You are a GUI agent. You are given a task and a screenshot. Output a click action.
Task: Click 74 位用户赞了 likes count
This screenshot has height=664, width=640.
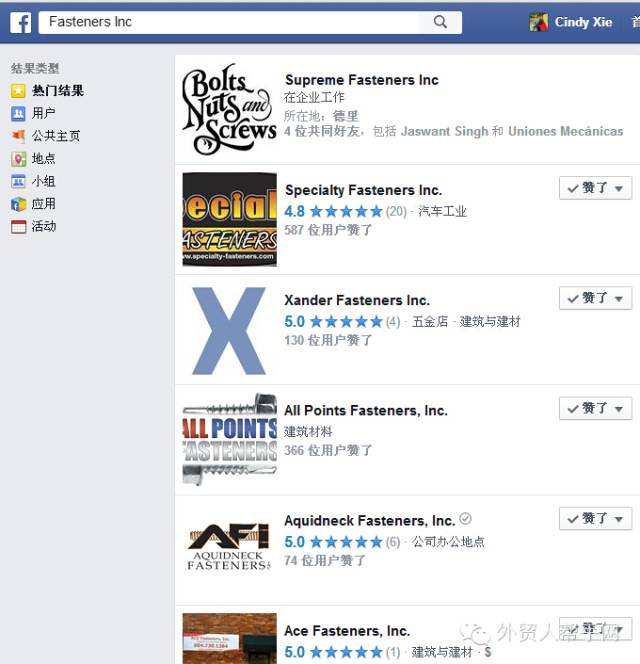325,560
